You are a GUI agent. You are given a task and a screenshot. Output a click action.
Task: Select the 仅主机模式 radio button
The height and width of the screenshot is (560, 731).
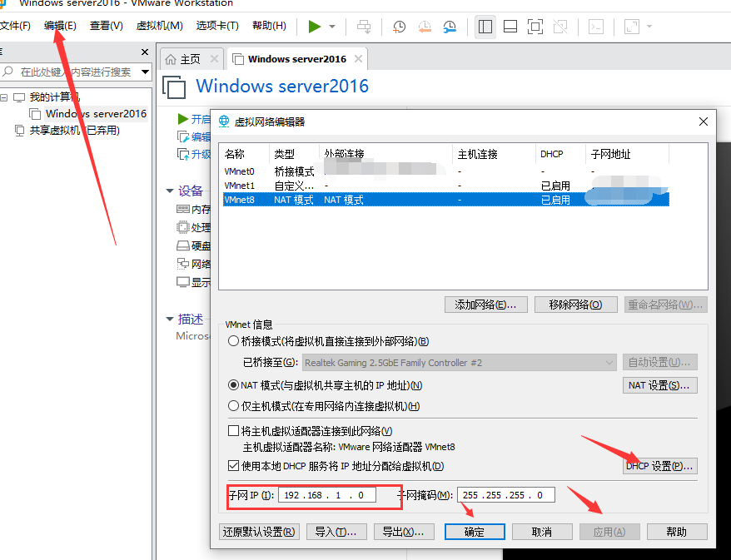coord(234,406)
